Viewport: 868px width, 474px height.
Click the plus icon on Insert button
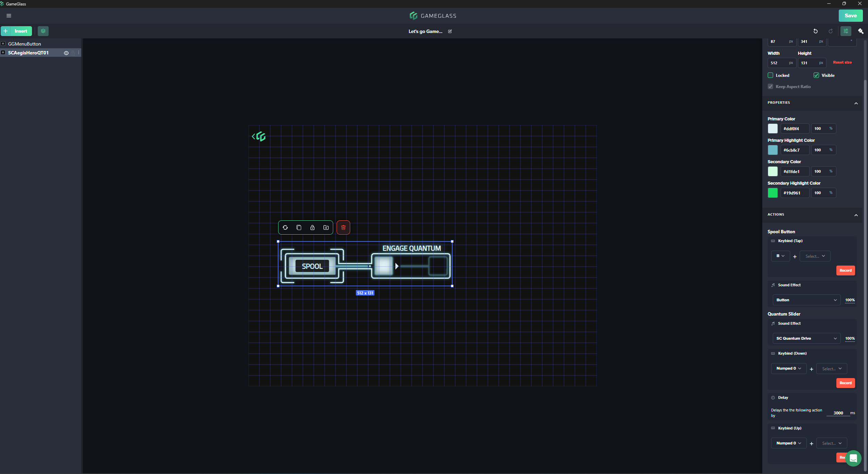click(x=6, y=31)
